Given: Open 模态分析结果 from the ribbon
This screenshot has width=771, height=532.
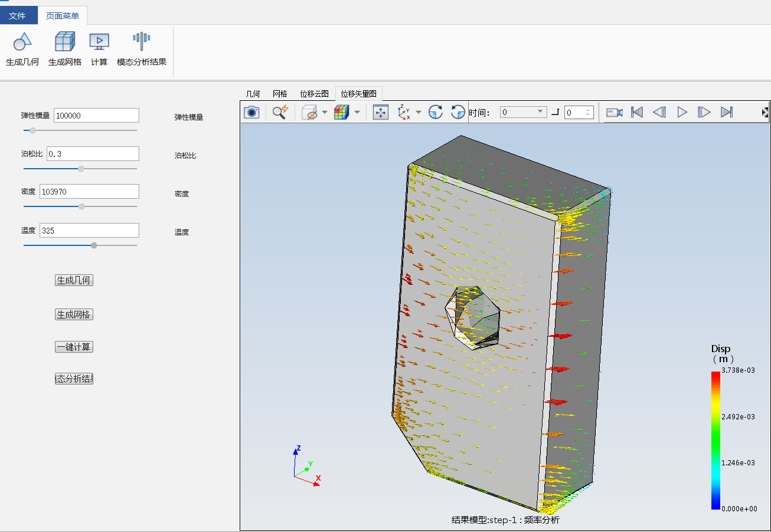Looking at the screenshot, I should point(142,42).
